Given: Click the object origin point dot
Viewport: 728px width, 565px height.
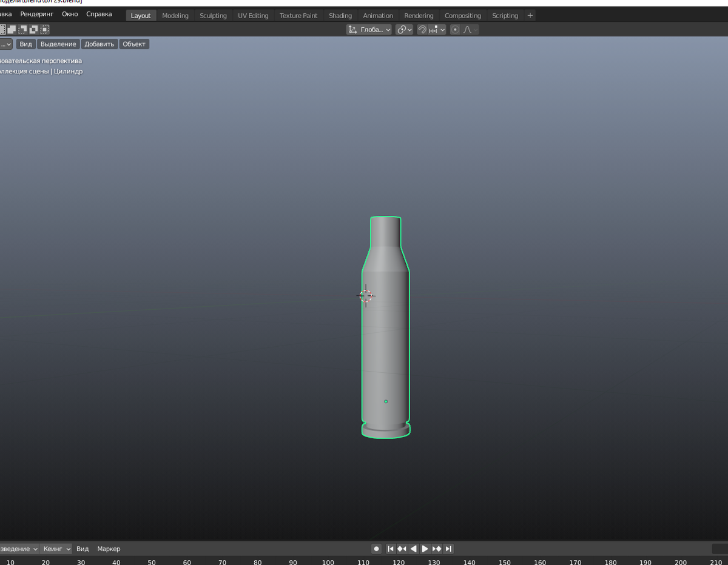Looking at the screenshot, I should [386, 401].
